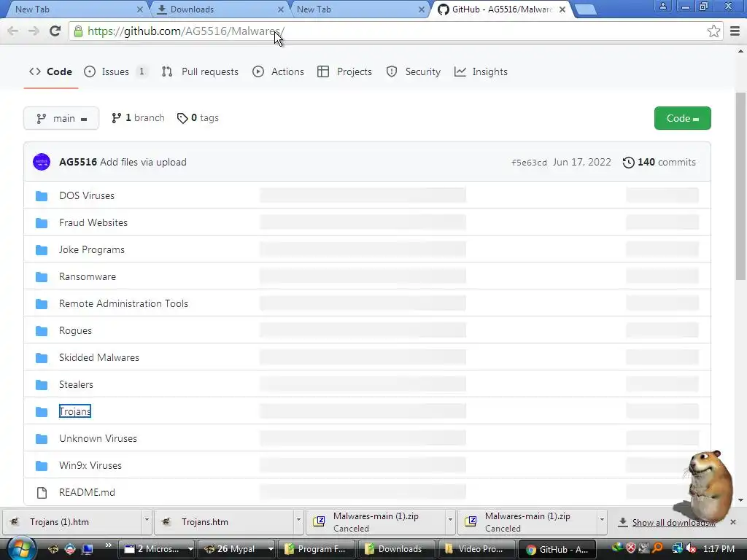This screenshot has width=747, height=560.
Task: Switch to the Issues tab
Action: coord(115,71)
